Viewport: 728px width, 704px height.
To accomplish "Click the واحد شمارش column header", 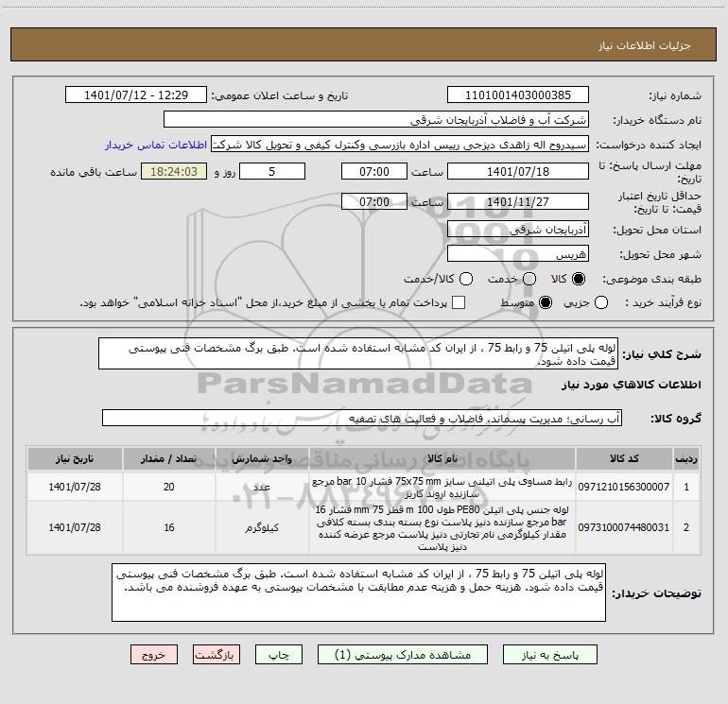I will point(262,458).
